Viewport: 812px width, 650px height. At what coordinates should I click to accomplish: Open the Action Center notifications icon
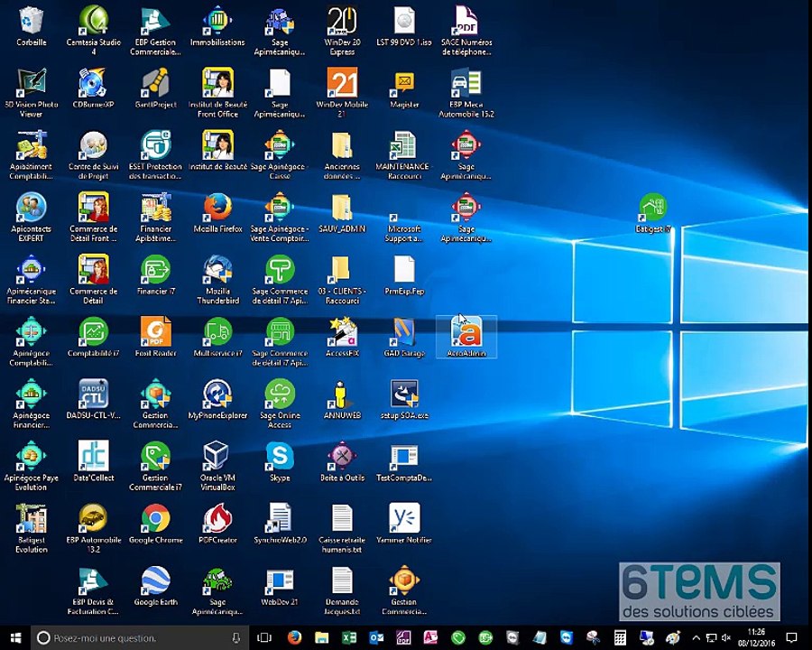791,637
